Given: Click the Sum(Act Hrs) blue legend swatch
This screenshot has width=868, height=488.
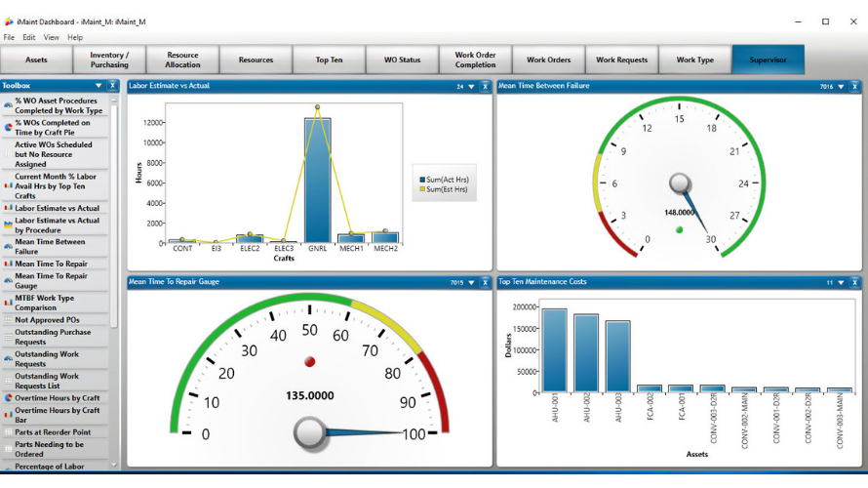Looking at the screenshot, I should click(422, 180).
